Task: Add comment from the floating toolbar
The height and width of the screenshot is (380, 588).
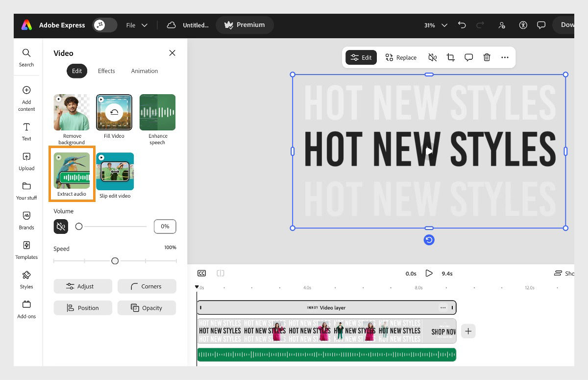Action: pyautogui.click(x=468, y=57)
